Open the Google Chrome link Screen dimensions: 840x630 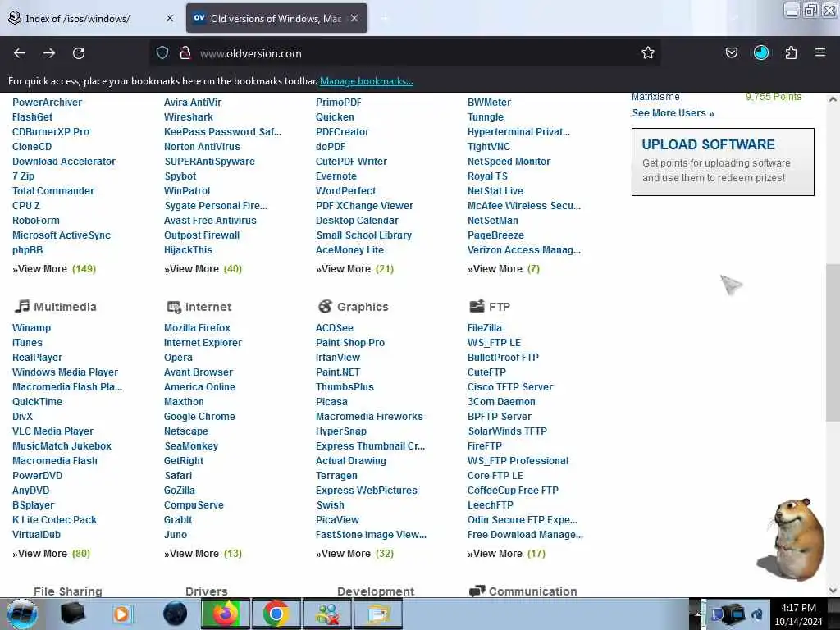tap(200, 416)
